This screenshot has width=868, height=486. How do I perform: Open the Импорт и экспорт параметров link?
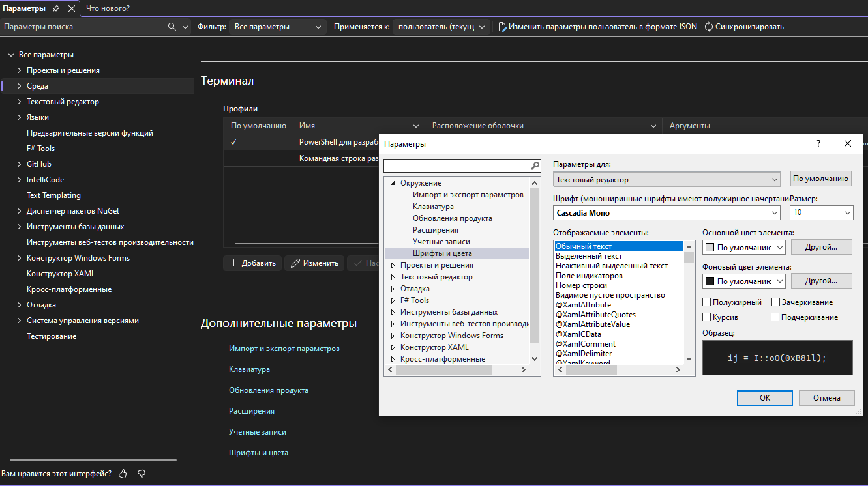[284, 349]
